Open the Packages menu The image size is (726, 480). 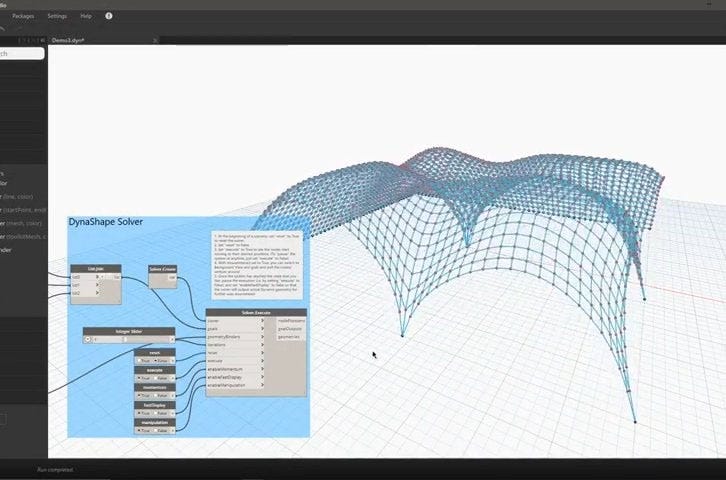coord(22,16)
